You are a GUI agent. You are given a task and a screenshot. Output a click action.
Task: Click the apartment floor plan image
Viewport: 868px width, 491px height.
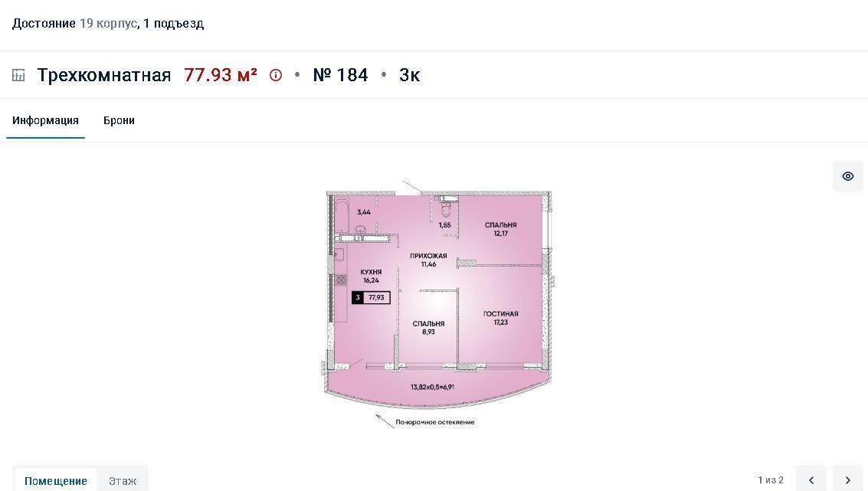pos(437,303)
